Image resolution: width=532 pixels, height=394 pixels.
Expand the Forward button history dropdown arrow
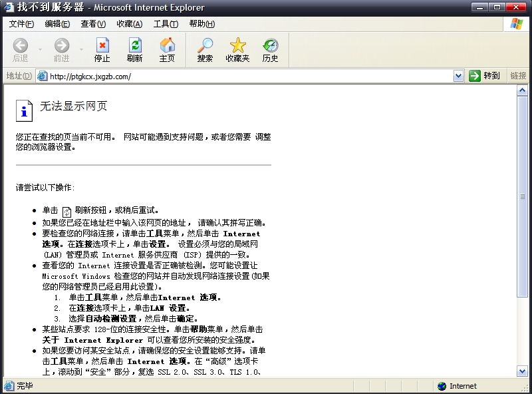[x=81, y=50]
